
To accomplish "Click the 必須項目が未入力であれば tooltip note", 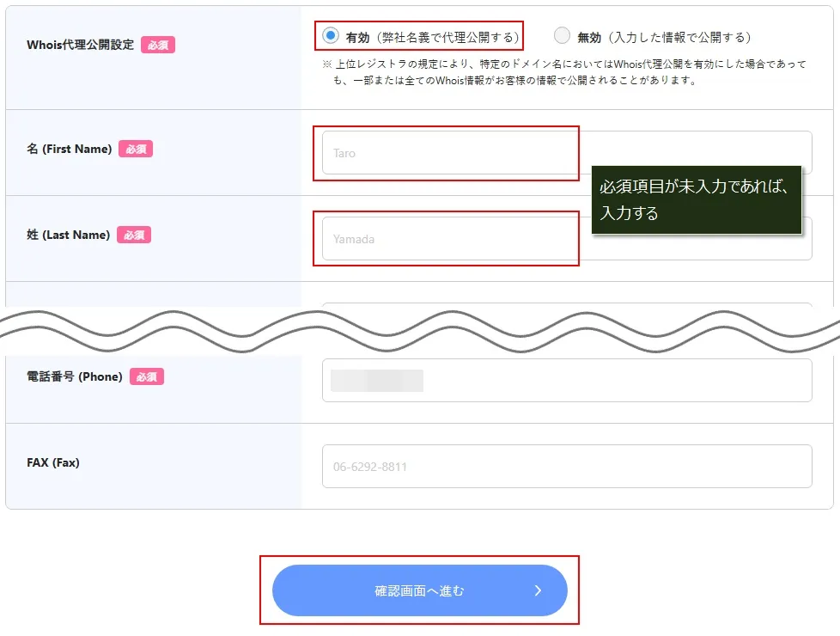I will click(697, 199).
